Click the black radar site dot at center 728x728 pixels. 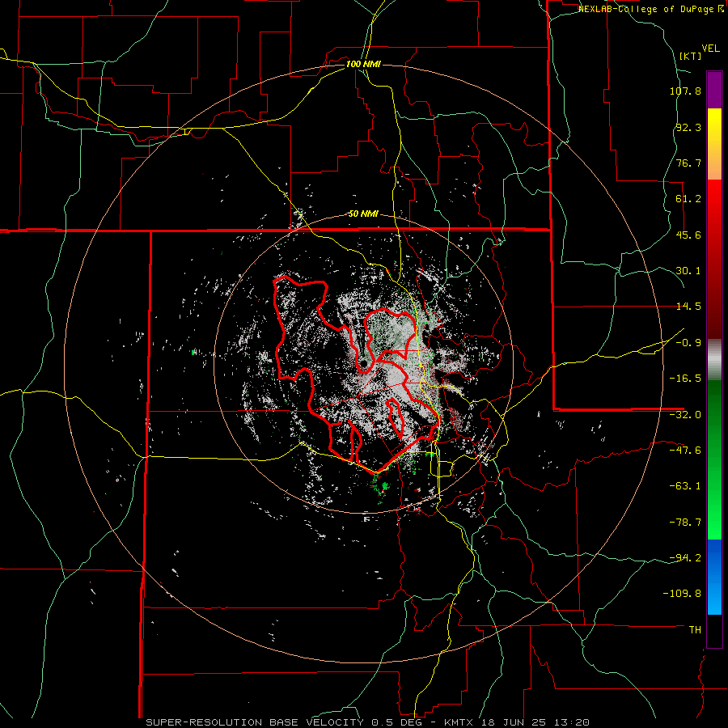pos(364,363)
